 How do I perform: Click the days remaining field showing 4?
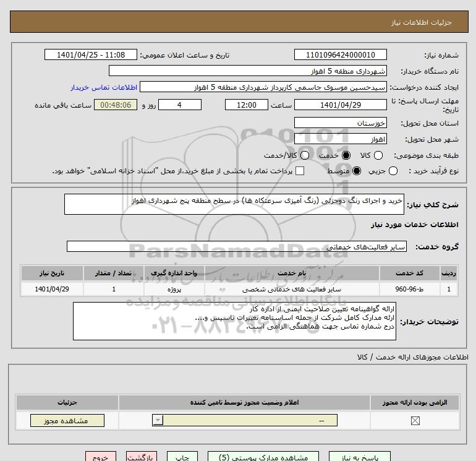pyautogui.click(x=180, y=105)
